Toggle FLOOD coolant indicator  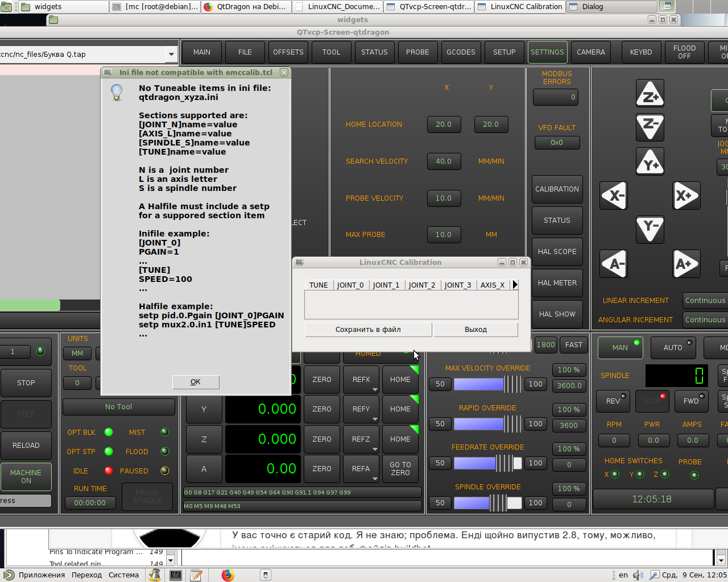(x=165, y=451)
